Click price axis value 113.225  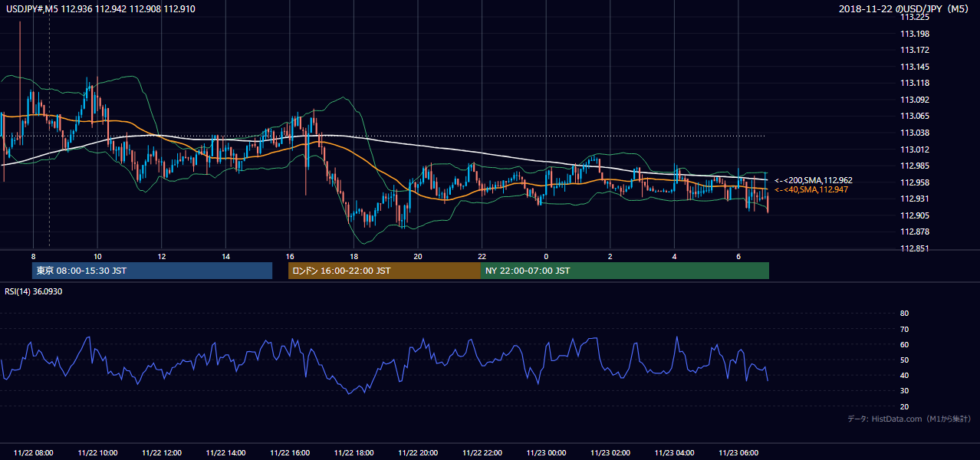point(914,17)
